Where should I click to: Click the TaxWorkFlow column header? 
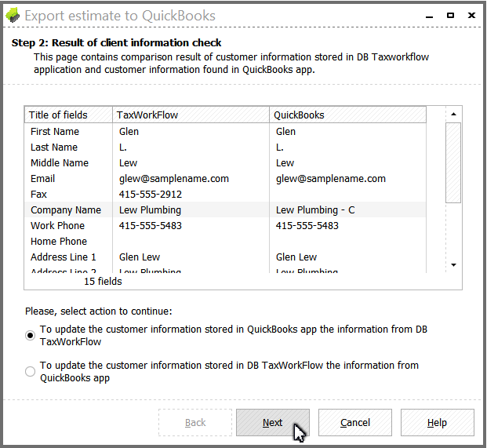tap(191, 115)
